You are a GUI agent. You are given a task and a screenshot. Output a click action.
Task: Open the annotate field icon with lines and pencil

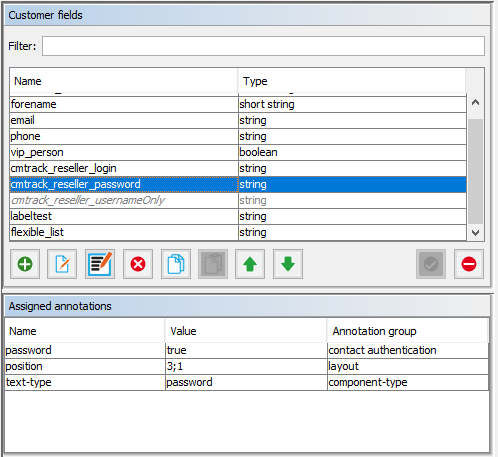coord(100,264)
